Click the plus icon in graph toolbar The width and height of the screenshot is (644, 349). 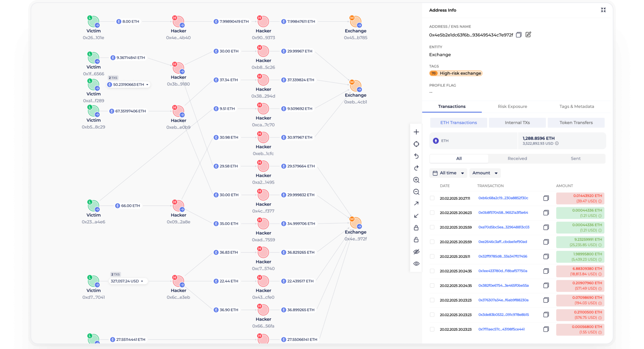[x=416, y=132]
